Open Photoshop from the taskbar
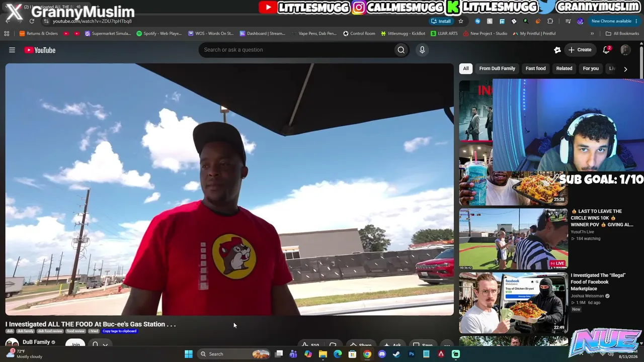The height and width of the screenshot is (362, 644). point(412,354)
